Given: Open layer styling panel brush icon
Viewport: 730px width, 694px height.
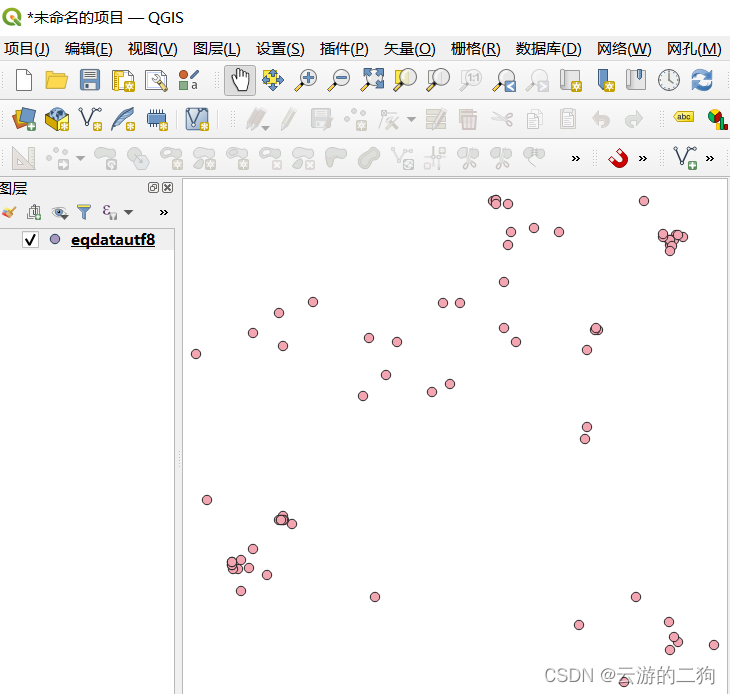Looking at the screenshot, I should (9, 212).
